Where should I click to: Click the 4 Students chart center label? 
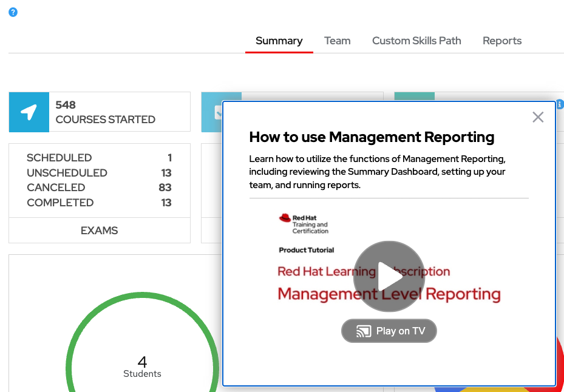(142, 367)
